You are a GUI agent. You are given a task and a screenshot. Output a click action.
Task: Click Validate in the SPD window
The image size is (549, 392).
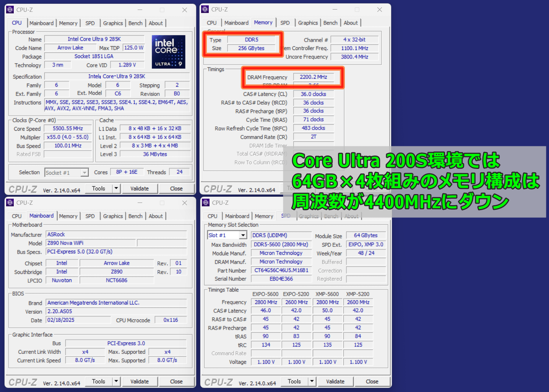coord(335,381)
